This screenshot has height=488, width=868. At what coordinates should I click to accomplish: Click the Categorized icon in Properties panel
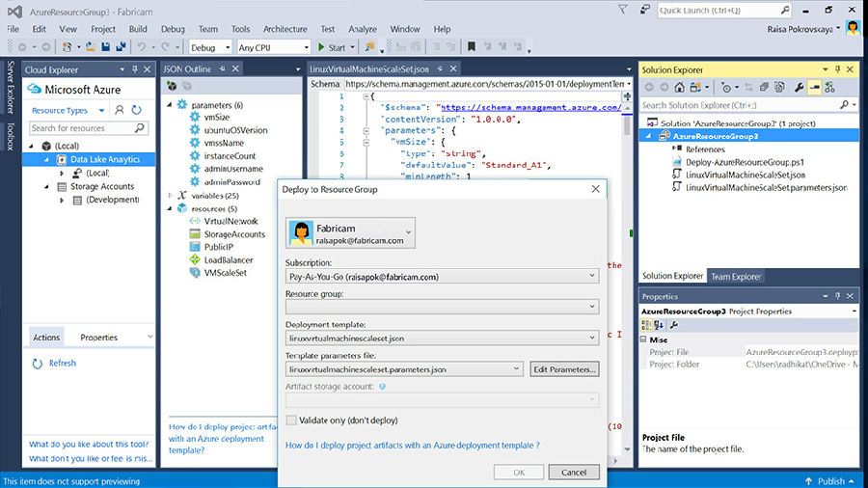click(x=646, y=325)
